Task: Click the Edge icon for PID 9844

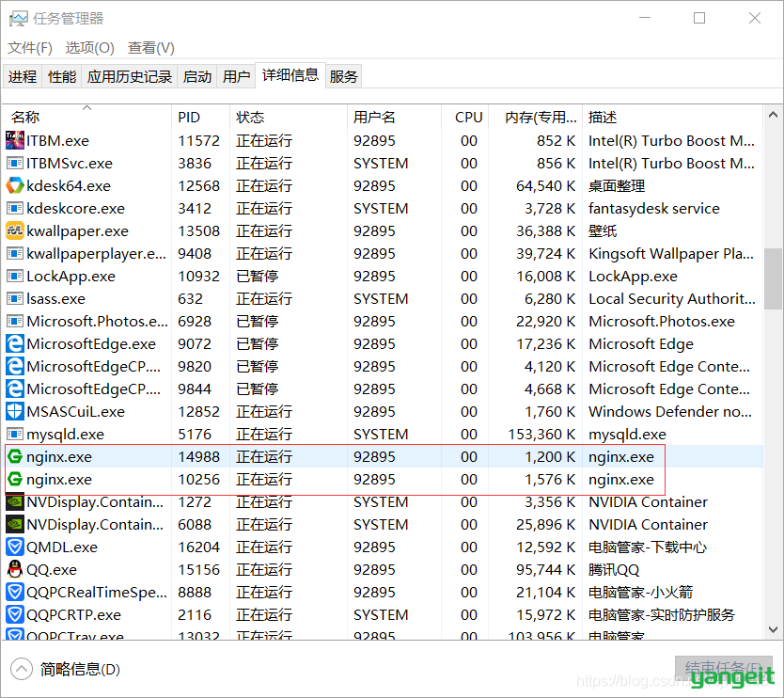Action: [x=14, y=389]
